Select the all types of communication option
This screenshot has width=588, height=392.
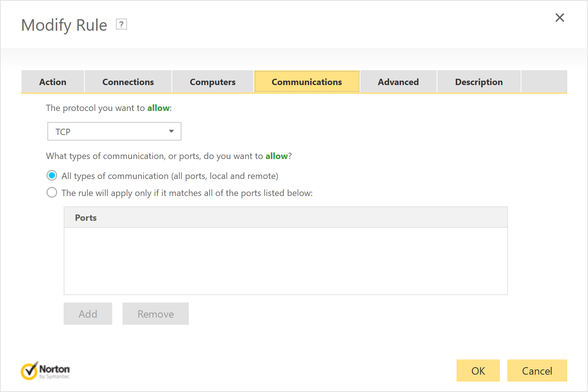pyautogui.click(x=52, y=176)
